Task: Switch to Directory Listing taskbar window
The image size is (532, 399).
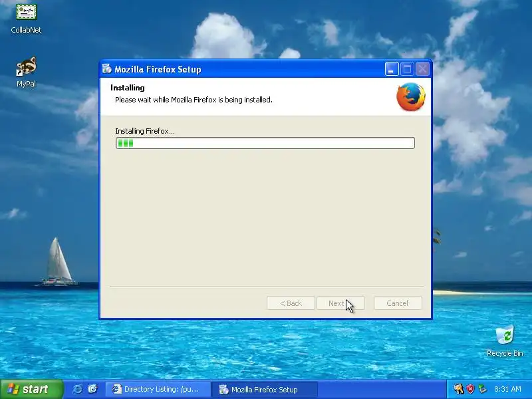Action: (x=158, y=389)
